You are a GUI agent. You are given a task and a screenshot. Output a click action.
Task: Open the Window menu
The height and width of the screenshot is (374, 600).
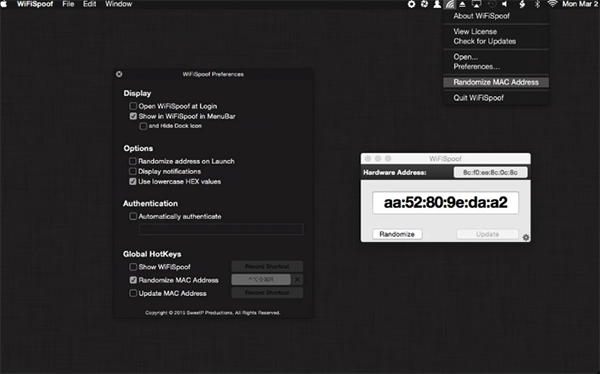pyautogui.click(x=119, y=4)
